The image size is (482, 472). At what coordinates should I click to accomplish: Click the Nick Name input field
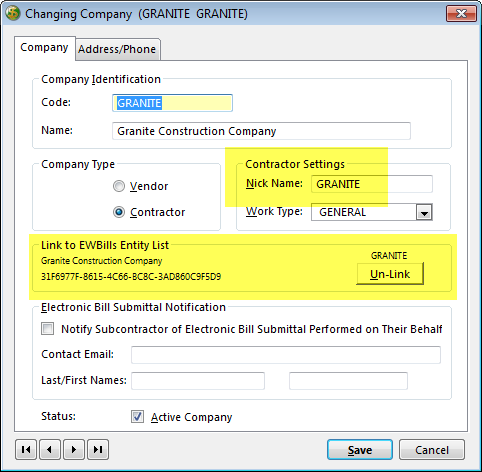[372, 184]
